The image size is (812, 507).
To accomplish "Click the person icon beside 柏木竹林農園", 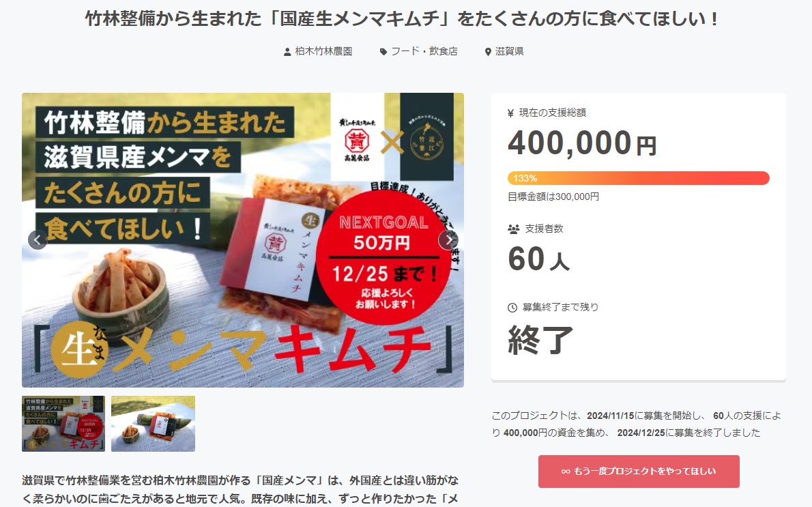I will pos(287,52).
